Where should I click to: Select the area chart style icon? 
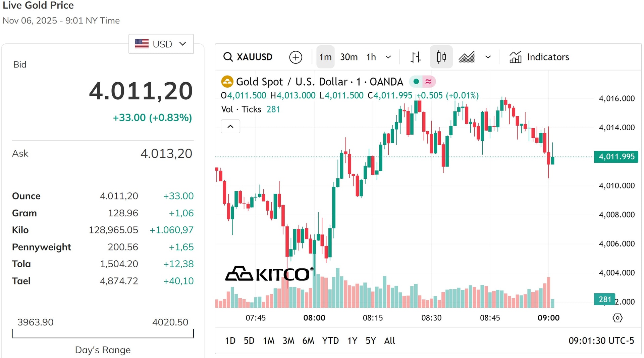tap(467, 57)
